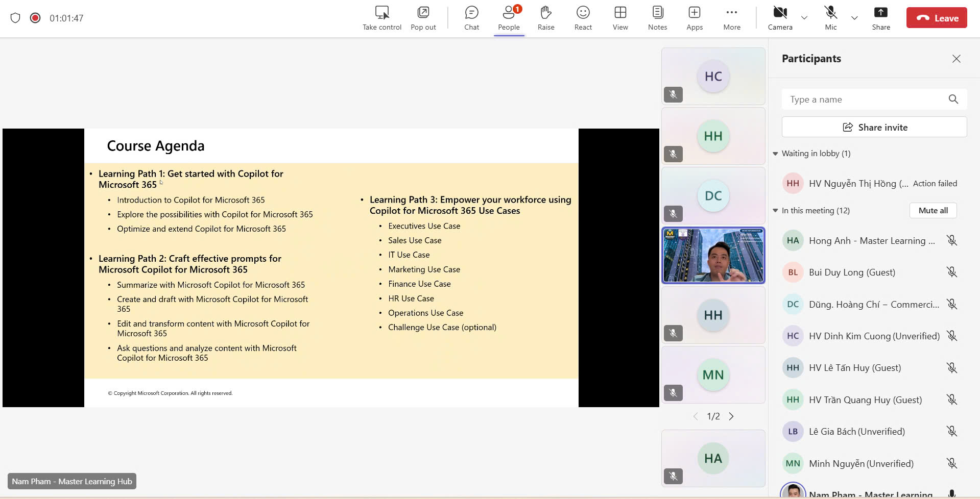Select the HC video tile
The height and width of the screenshot is (499, 980).
713,77
